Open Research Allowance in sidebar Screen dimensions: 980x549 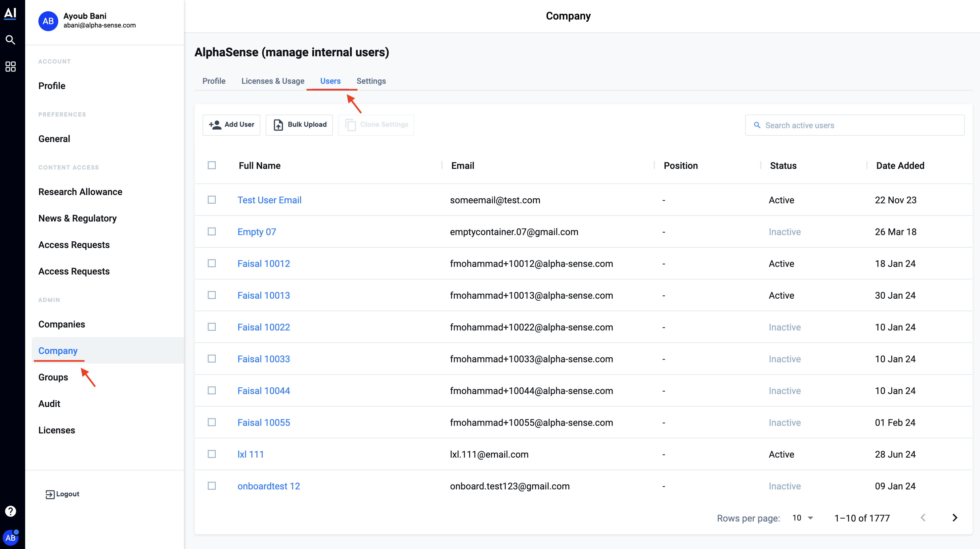[x=80, y=192]
